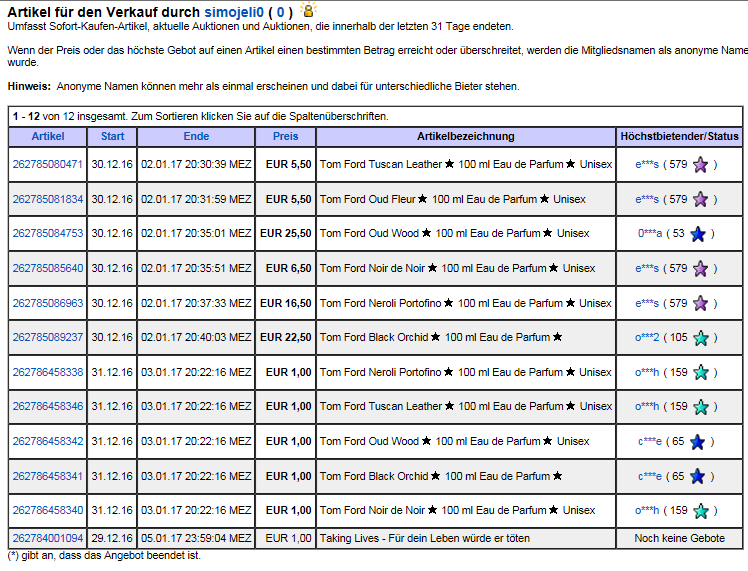Click end time '02.01.17 20:40:03 MEZ'
The width and height of the screenshot is (748, 571).
point(196,338)
